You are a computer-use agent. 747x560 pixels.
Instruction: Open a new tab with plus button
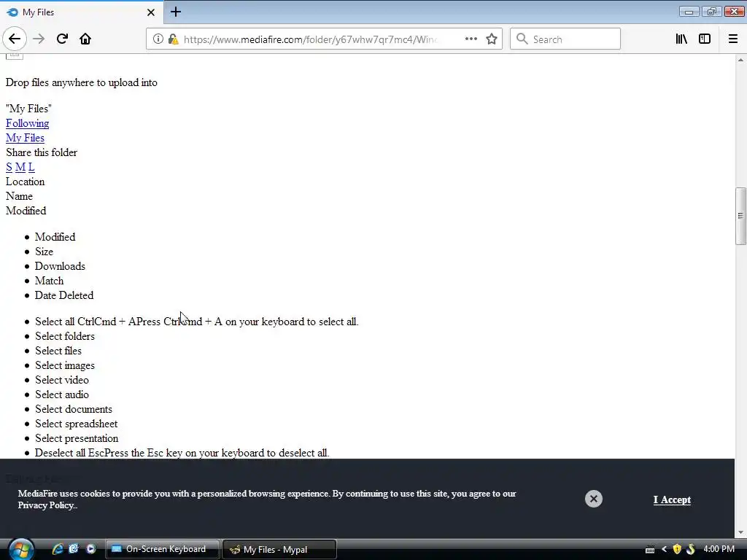click(x=176, y=12)
